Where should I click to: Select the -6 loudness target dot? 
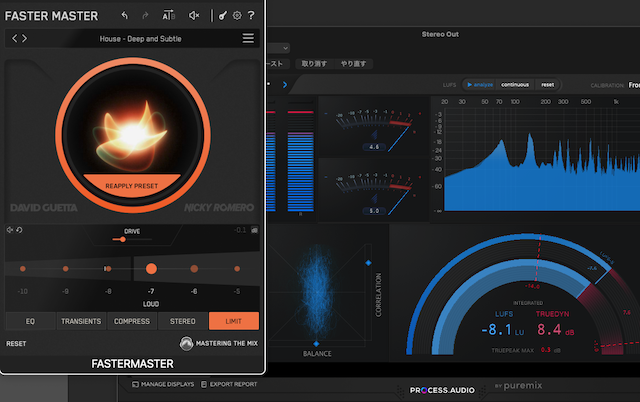(194, 269)
